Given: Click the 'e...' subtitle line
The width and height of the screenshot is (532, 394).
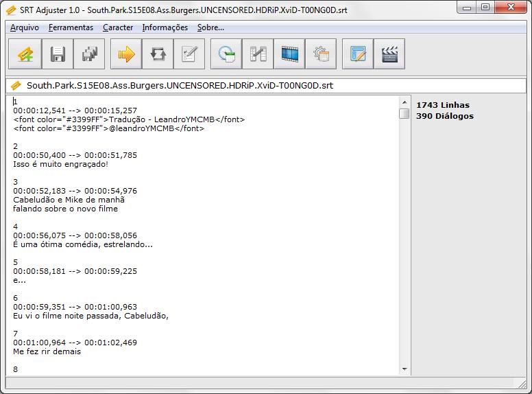Looking at the screenshot, I should coord(19,280).
